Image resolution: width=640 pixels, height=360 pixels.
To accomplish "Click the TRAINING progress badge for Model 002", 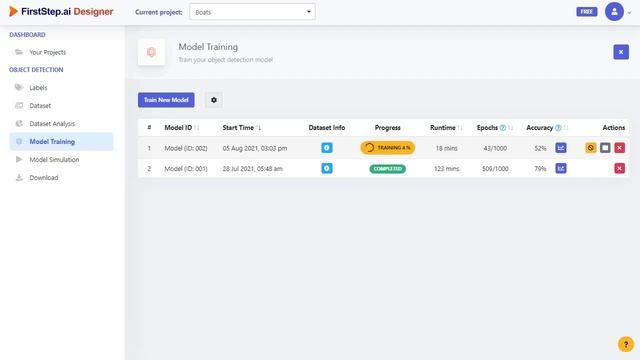I will point(387,148).
